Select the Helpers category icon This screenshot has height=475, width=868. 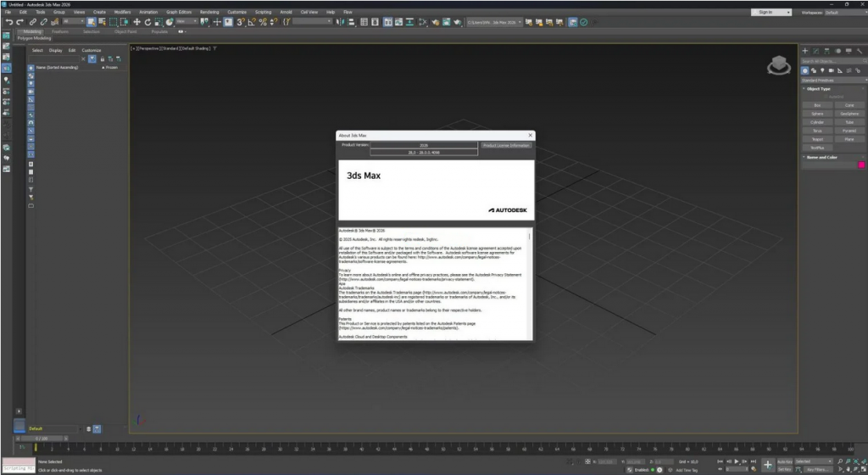840,71
